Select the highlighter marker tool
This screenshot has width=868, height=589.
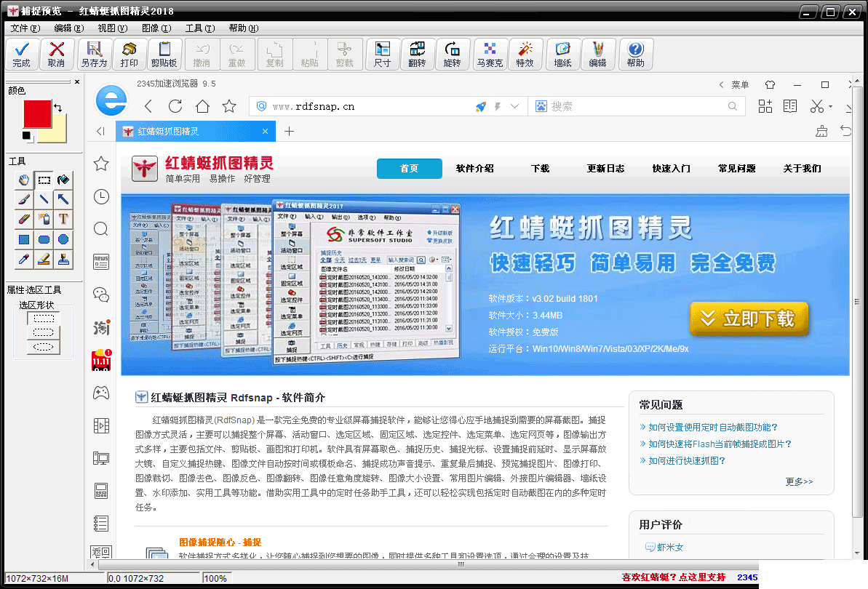44,260
